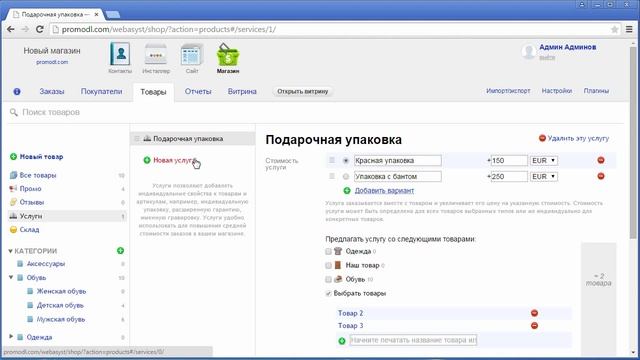
Task: Click the green plus next to Новый товар
Action: point(13,157)
